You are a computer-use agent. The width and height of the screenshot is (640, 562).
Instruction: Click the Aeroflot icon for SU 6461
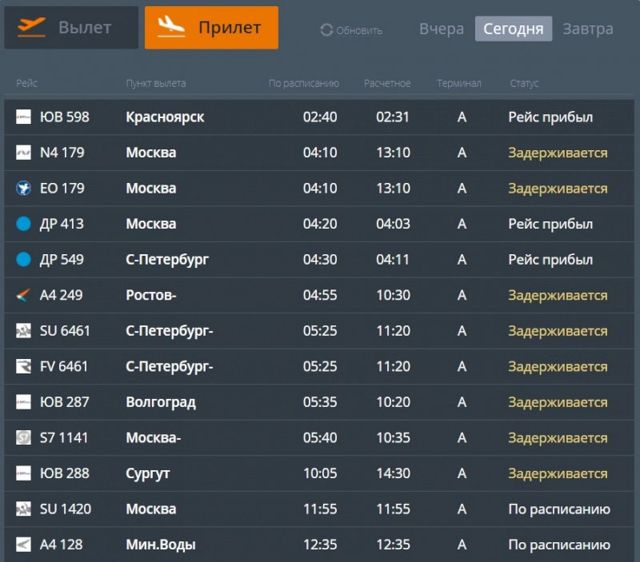(x=24, y=331)
